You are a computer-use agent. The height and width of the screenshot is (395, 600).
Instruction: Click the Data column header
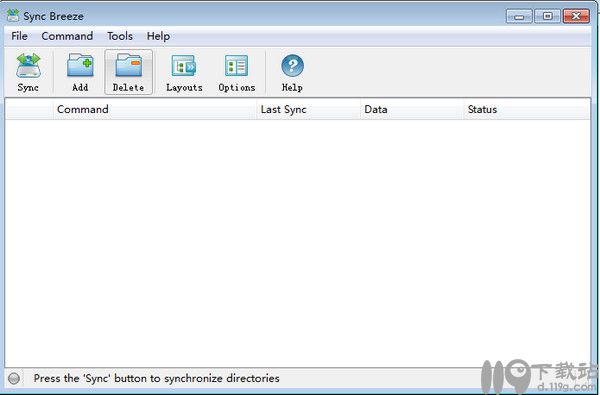click(x=412, y=109)
